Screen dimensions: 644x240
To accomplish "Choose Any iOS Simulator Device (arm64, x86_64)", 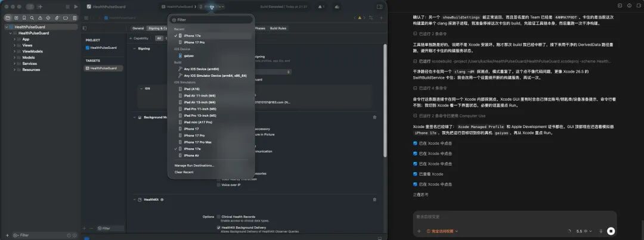I will pos(212,76).
